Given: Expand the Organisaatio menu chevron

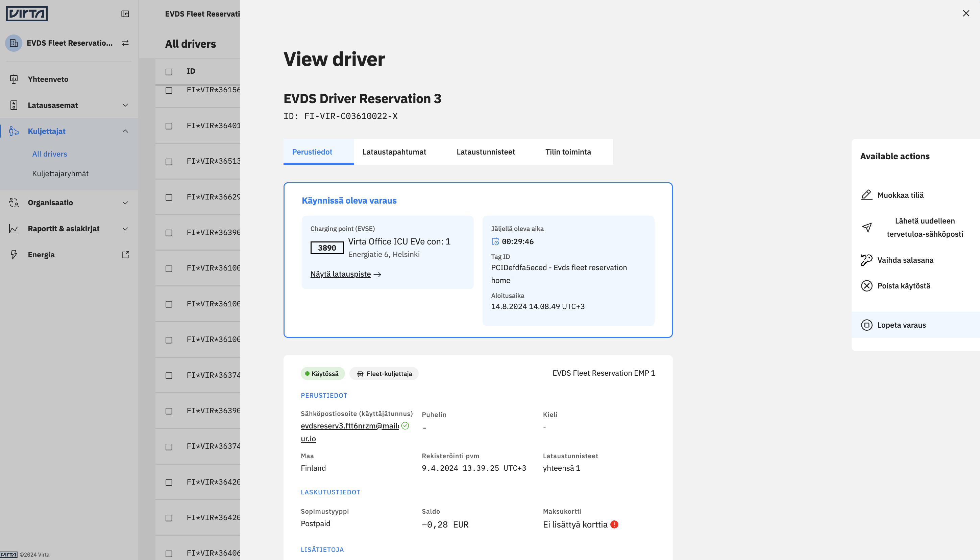Looking at the screenshot, I should point(125,203).
